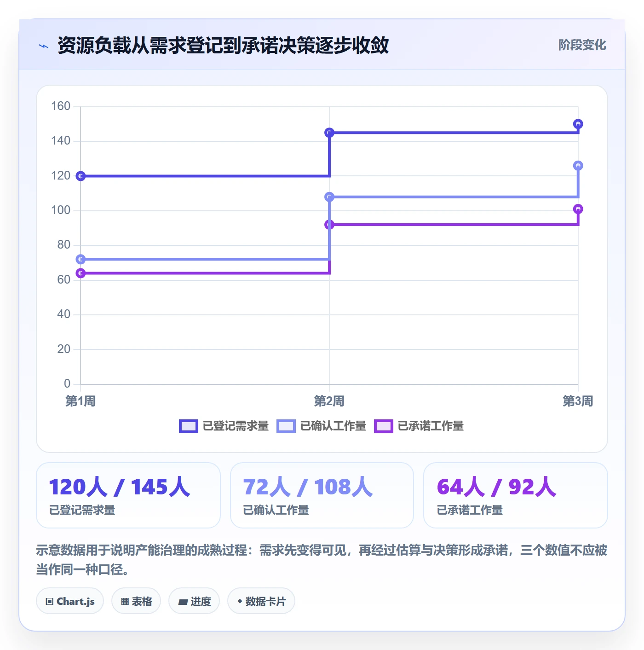Click the 已确认工作量 point at 第3周
The width and height of the screenshot is (644, 650).
click(x=578, y=165)
